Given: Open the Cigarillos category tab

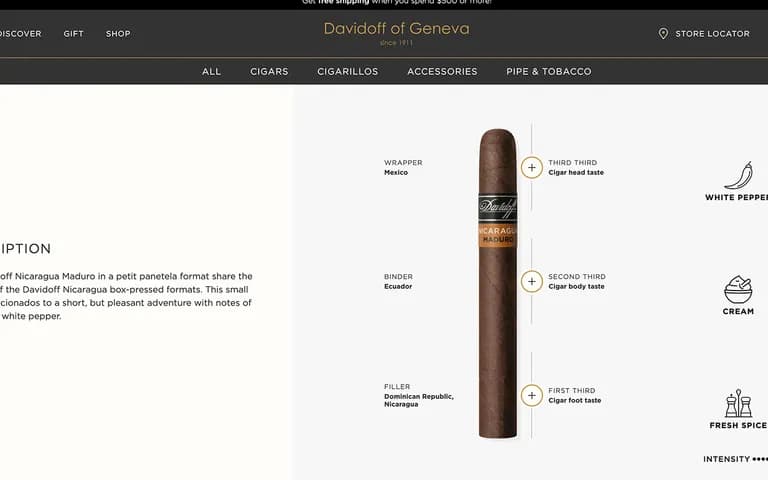Looking at the screenshot, I should point(347,72).
